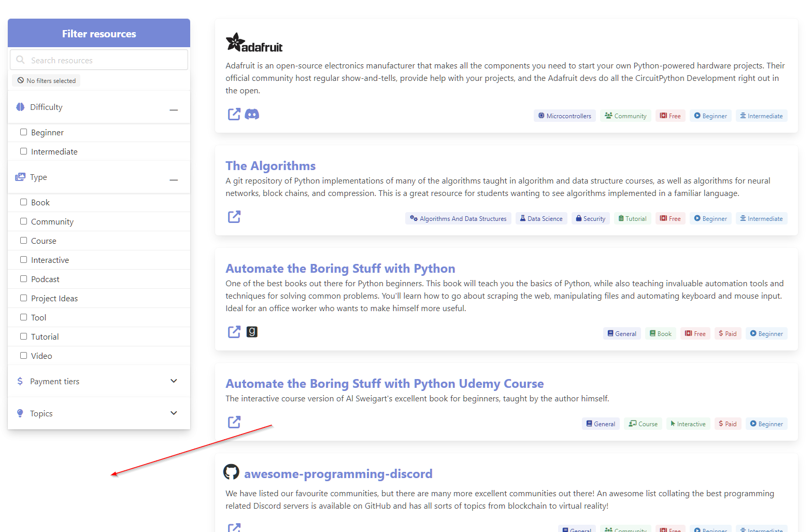Click Algorithms And Data Structures tag
812x532 pixels.
[x=458, y=218]
